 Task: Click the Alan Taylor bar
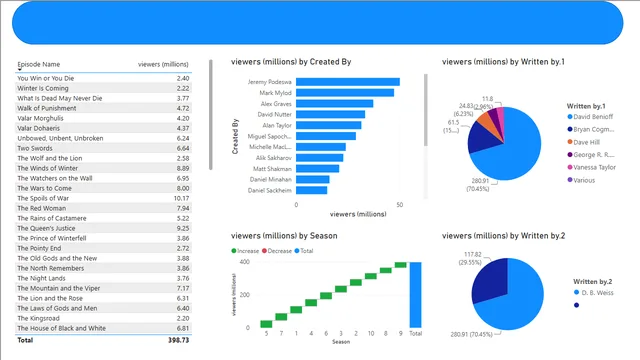[329, 125]
